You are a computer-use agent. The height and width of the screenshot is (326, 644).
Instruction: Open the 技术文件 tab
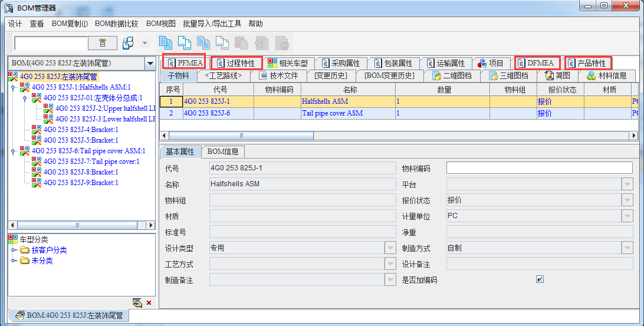[280, 75]
